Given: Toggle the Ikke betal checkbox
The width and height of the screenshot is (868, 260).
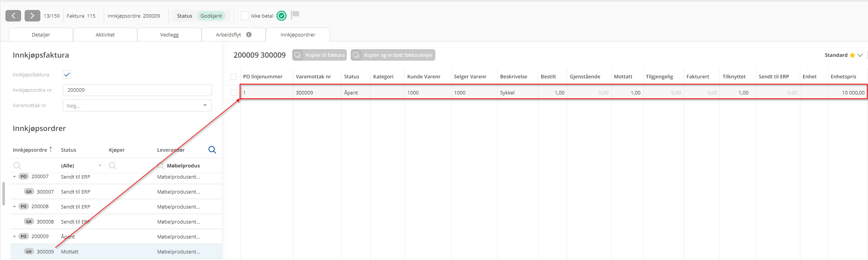Looking at the screenshot, I should 245,16.
